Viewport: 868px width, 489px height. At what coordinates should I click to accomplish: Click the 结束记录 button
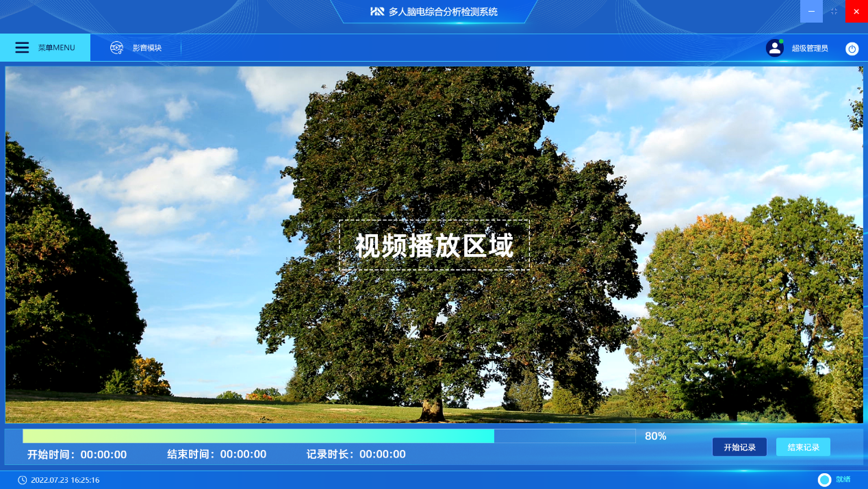[x=804, y=447]
